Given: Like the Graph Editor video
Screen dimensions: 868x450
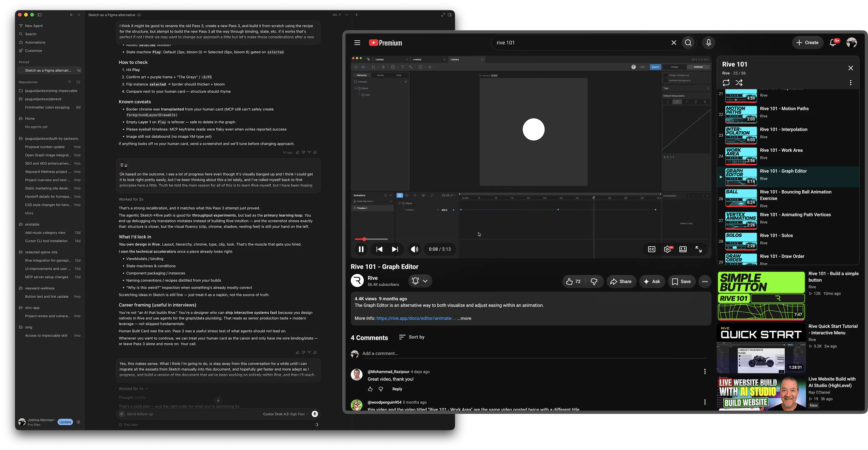Looking at the screenshot, I should tap(574, 281).
